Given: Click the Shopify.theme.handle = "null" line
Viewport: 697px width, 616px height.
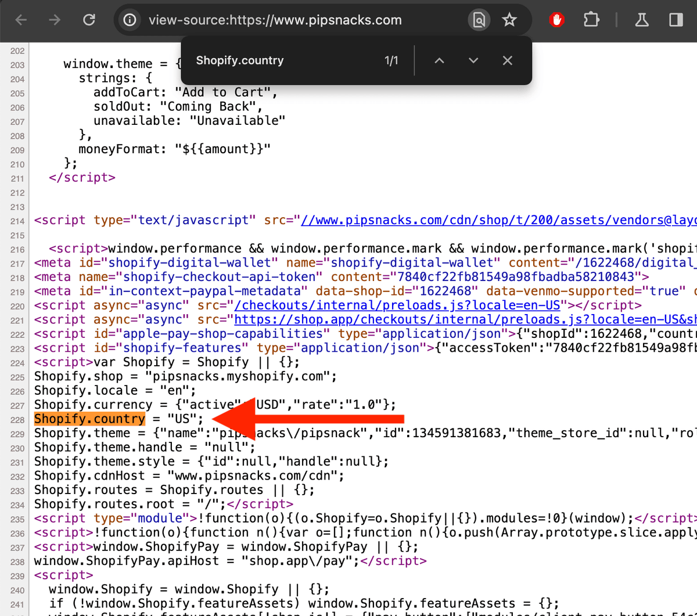Looking at the screenshot, I should click(x=145, y=447).
